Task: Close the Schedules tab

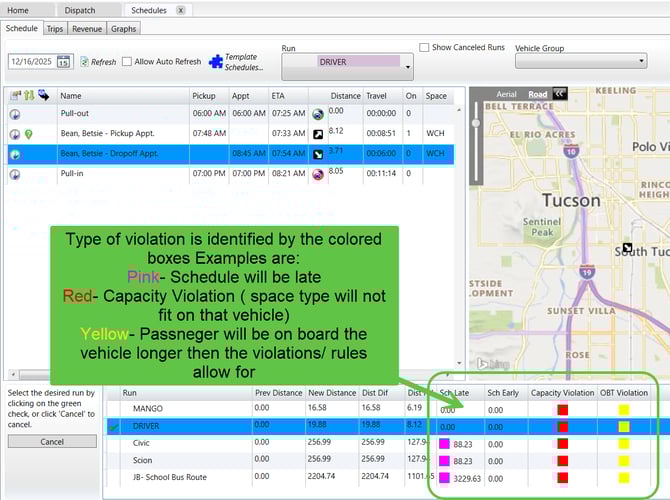Action: (x=180, y=10)
